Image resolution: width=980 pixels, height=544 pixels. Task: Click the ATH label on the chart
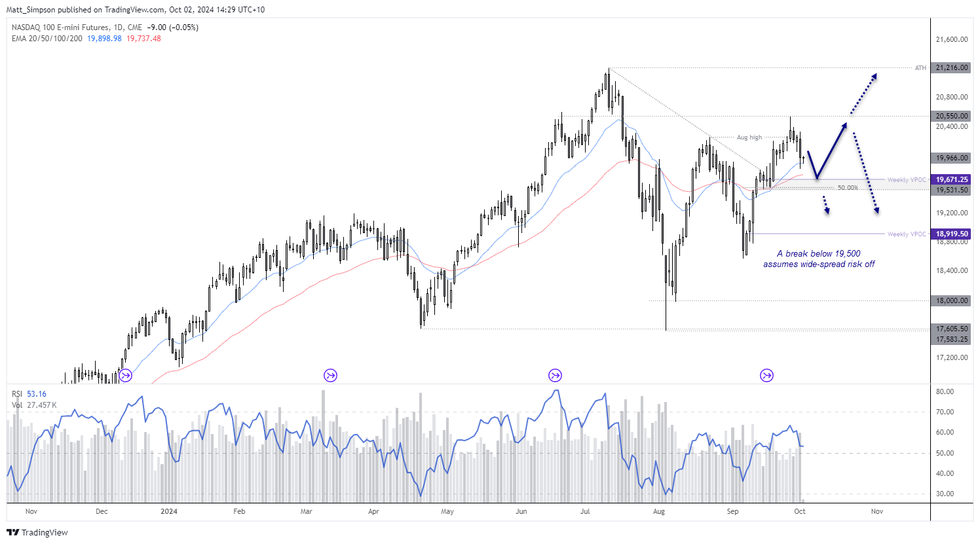(x=920, y=68)
